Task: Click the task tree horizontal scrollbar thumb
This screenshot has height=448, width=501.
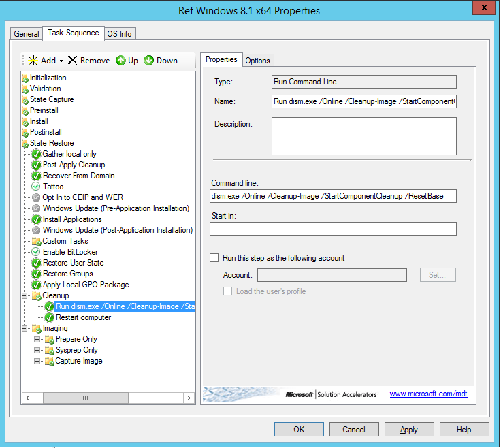Action: 86,398
